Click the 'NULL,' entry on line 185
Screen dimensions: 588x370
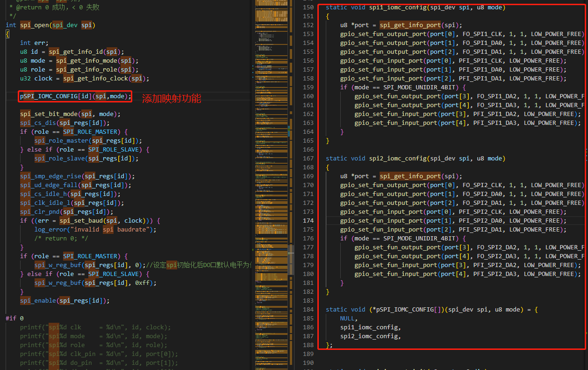point(349,319)
